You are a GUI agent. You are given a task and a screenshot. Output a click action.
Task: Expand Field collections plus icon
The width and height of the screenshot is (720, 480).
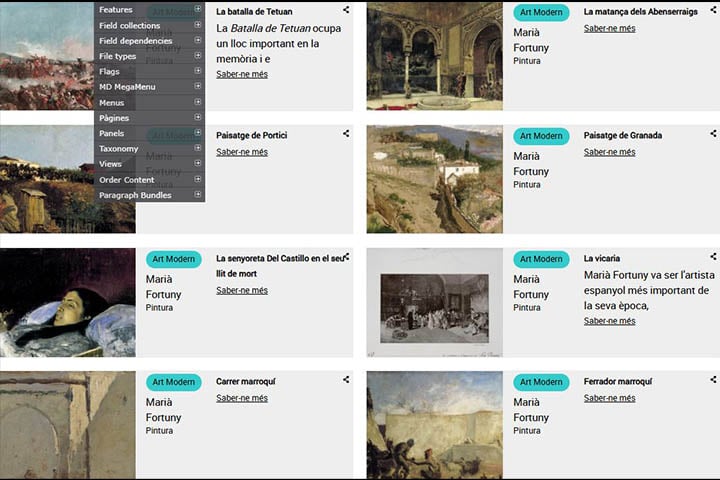[197, 24]
